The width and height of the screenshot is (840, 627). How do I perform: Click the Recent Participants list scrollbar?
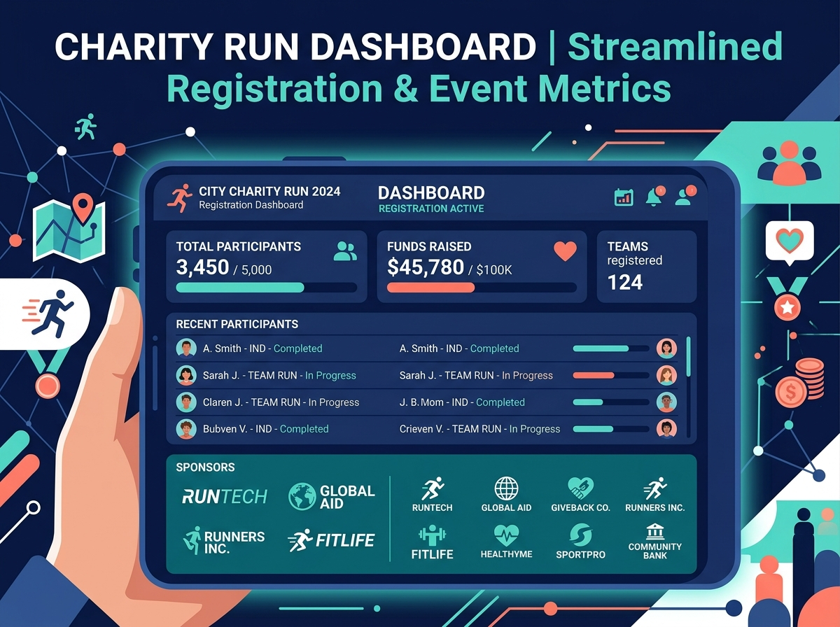(x=689, y=387)
